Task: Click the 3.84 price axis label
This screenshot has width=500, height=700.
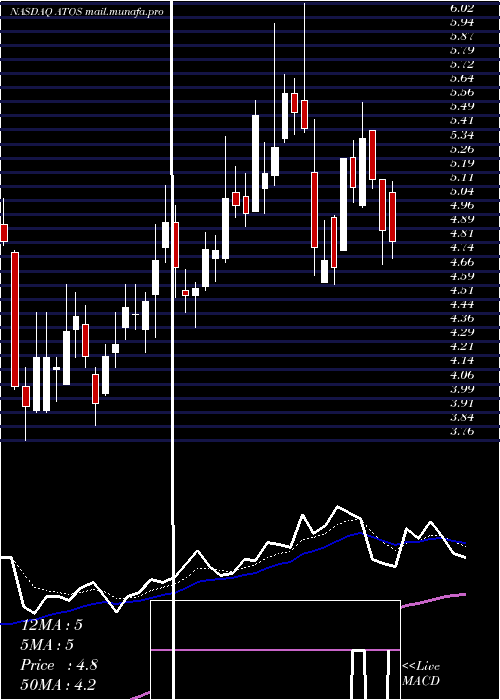Action: click(x=462, y=417)
